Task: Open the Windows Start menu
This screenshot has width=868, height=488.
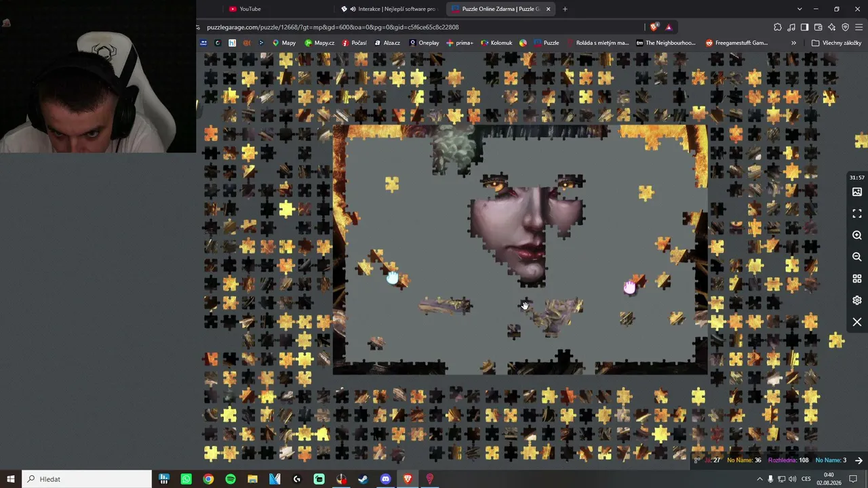Action: (11, 479)
